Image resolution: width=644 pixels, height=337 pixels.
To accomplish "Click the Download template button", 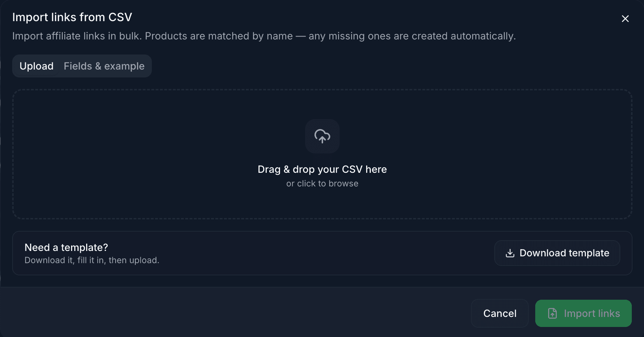I will coord(557,253).
